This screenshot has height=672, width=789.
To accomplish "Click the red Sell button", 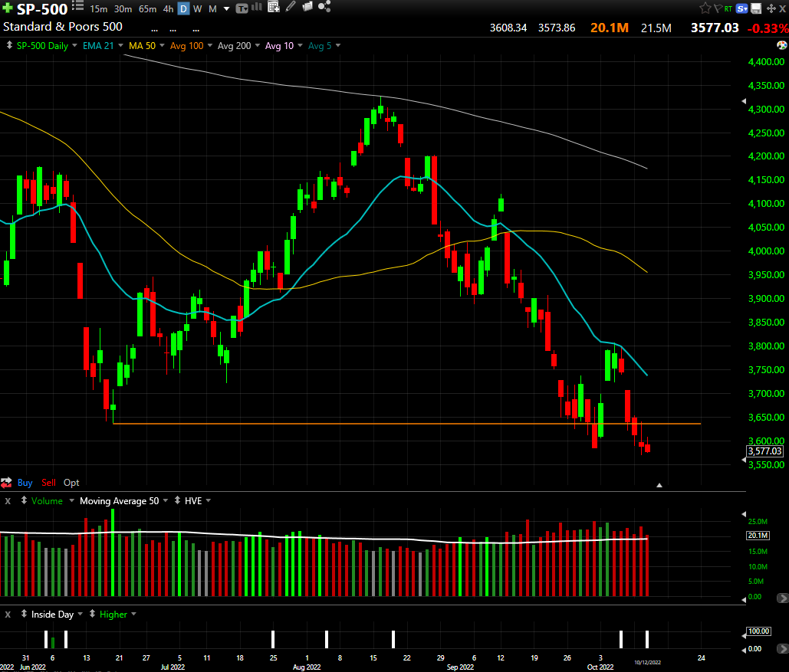I will [x=48, y=483].
